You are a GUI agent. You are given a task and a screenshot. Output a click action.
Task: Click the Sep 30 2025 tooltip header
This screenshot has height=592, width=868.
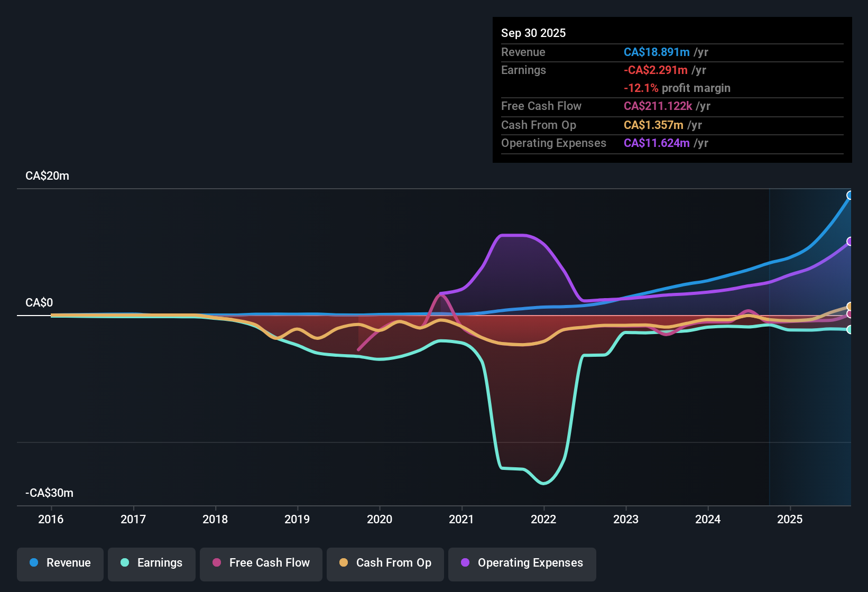[533, 33]
